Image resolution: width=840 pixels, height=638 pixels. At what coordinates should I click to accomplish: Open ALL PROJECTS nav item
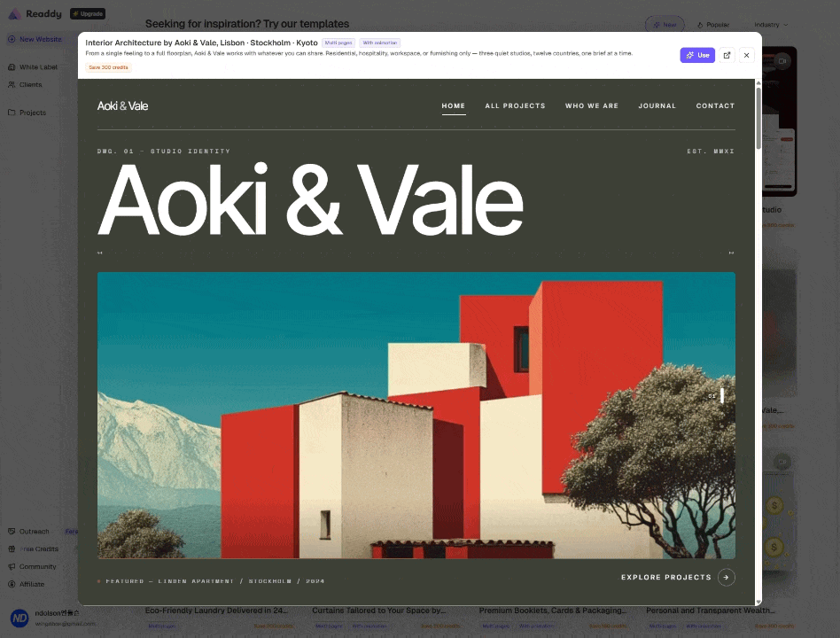point(516,106)
